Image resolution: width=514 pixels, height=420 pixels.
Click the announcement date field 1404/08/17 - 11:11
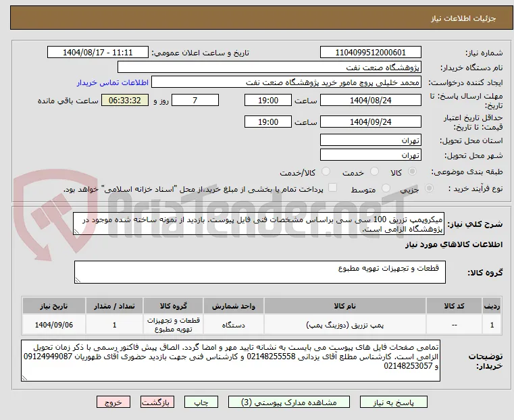[98, 53]
